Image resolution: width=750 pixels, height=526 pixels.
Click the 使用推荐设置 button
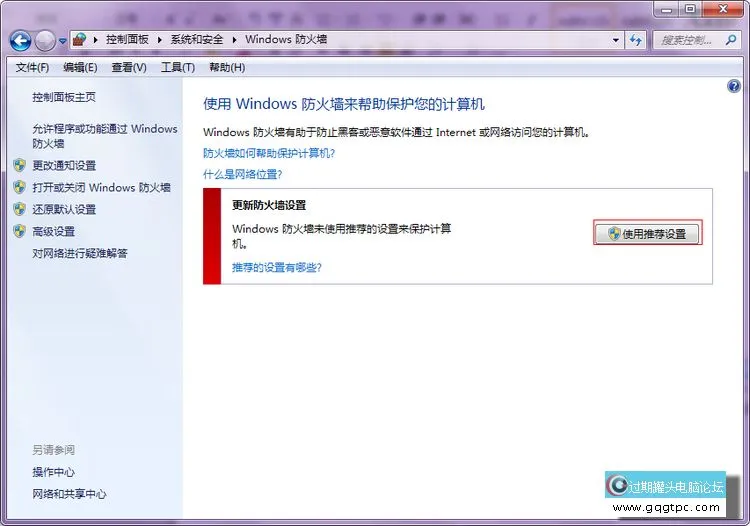648,233
